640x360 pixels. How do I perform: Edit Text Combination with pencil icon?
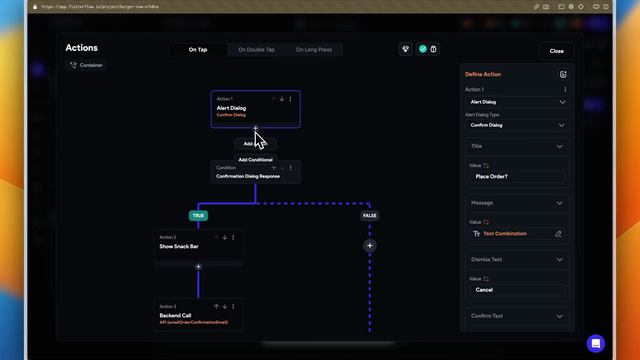click(x=558, y=234)
